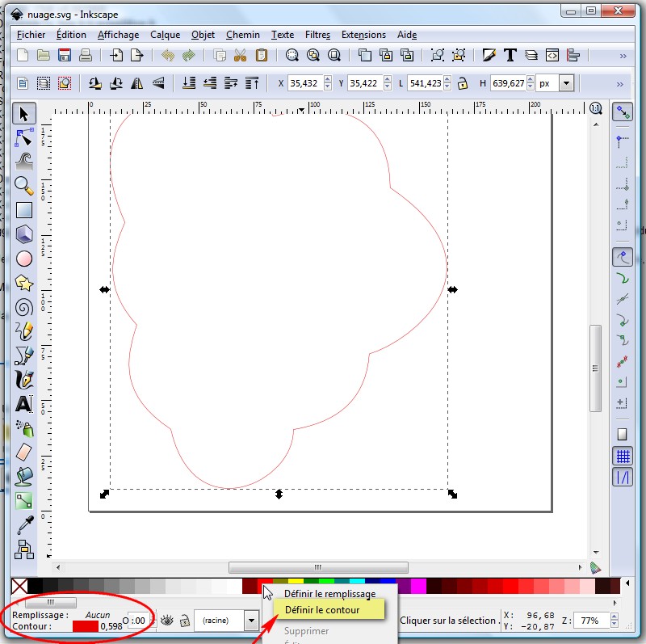Click the L width input field

click(x=426, y=83)
